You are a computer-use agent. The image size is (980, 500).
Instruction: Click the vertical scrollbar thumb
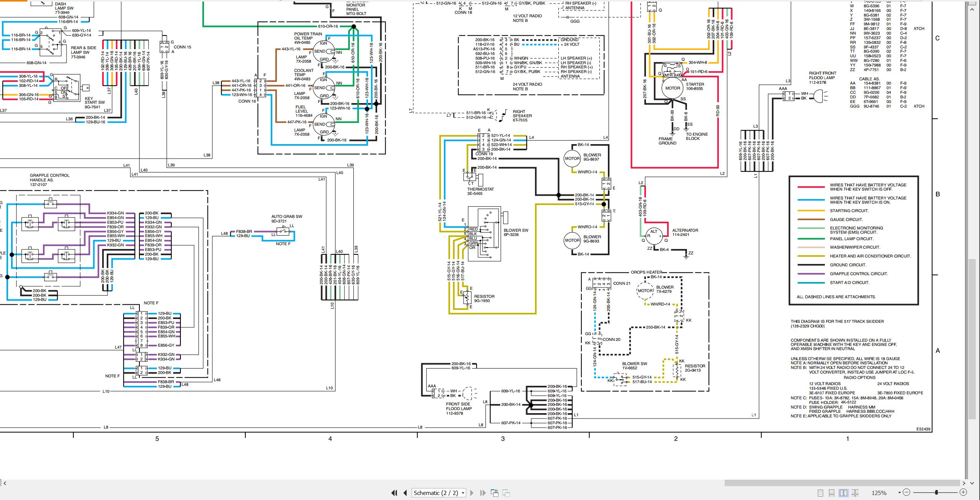972,339
